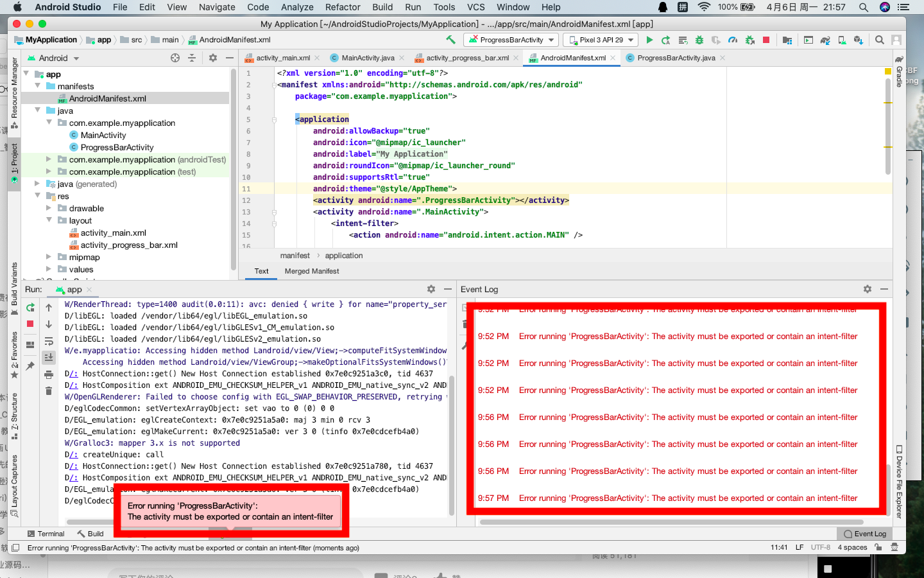This screenshot has height=578, width=924.
Task: Open the Terminal tool window button
Action: 46,534
